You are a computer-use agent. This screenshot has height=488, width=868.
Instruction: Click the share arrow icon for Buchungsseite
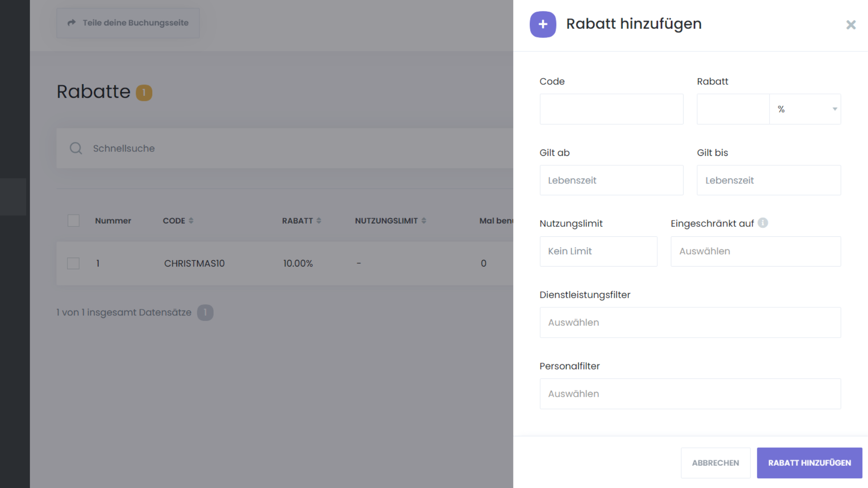[71, 23]
